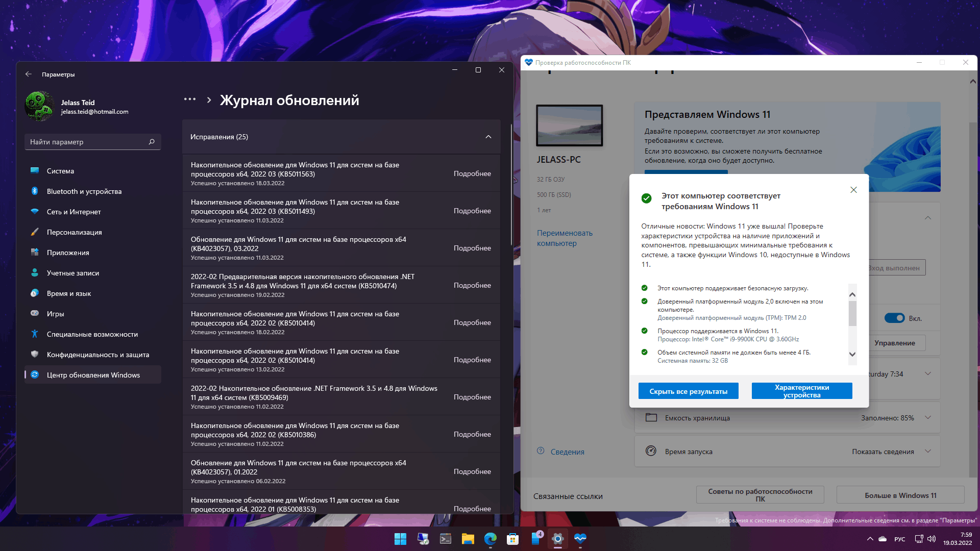This screenshot has width=980, height=551.
Task: Select Игры in settings sidebar
Action: point(93,314)
